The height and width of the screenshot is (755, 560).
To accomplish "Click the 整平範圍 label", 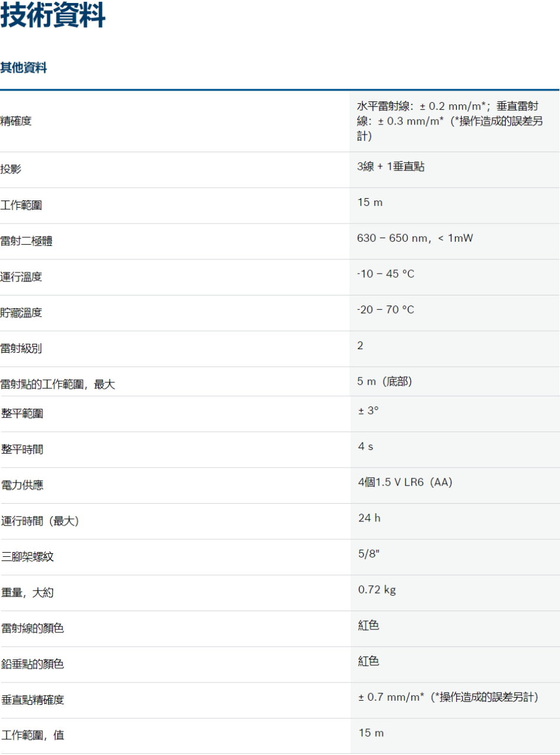I will (22, 414).
